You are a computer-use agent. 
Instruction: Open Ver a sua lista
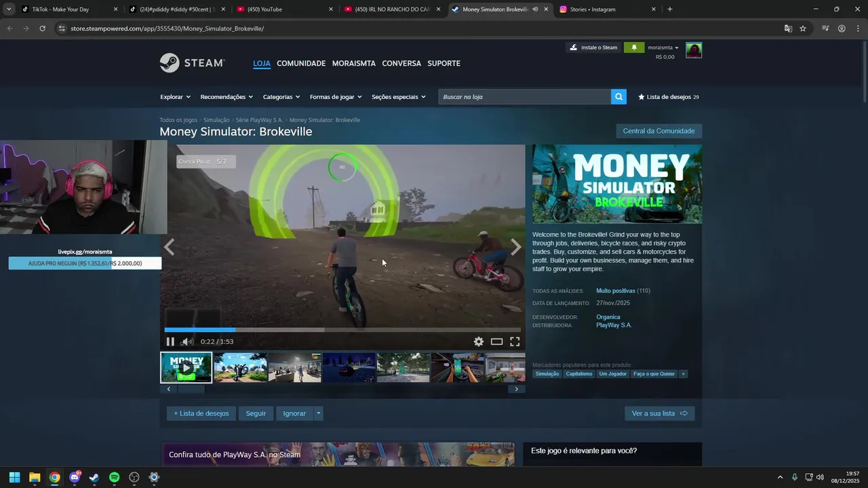pos(659,413)
